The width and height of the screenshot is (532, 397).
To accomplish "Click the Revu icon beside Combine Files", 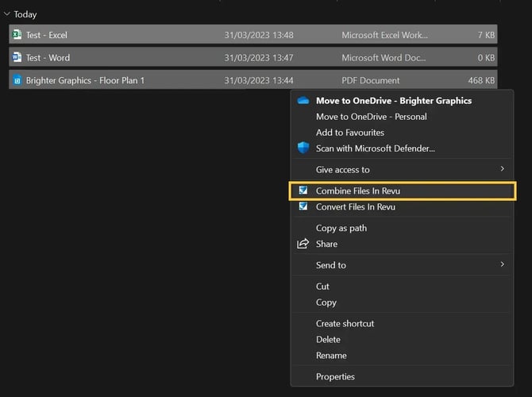I will point(303,191).
